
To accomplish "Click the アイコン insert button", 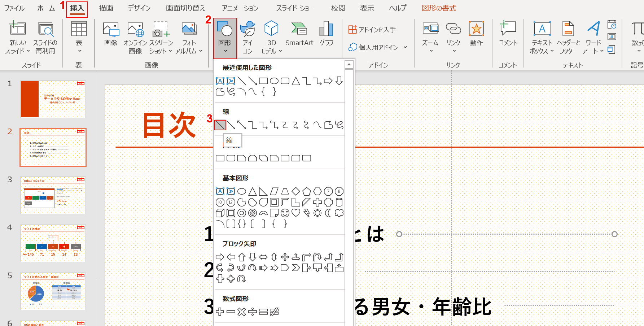I will (247, 38).
